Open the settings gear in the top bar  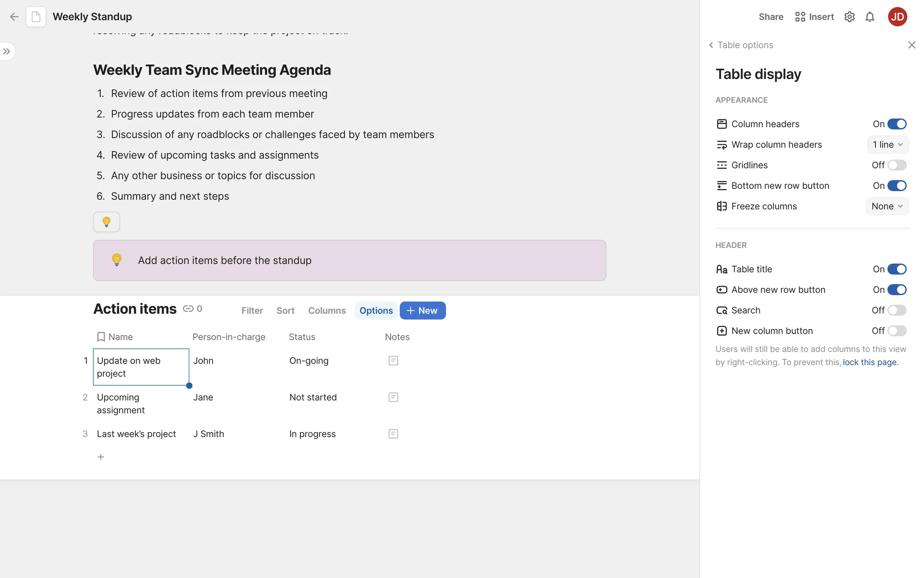(x=849, y=17)
